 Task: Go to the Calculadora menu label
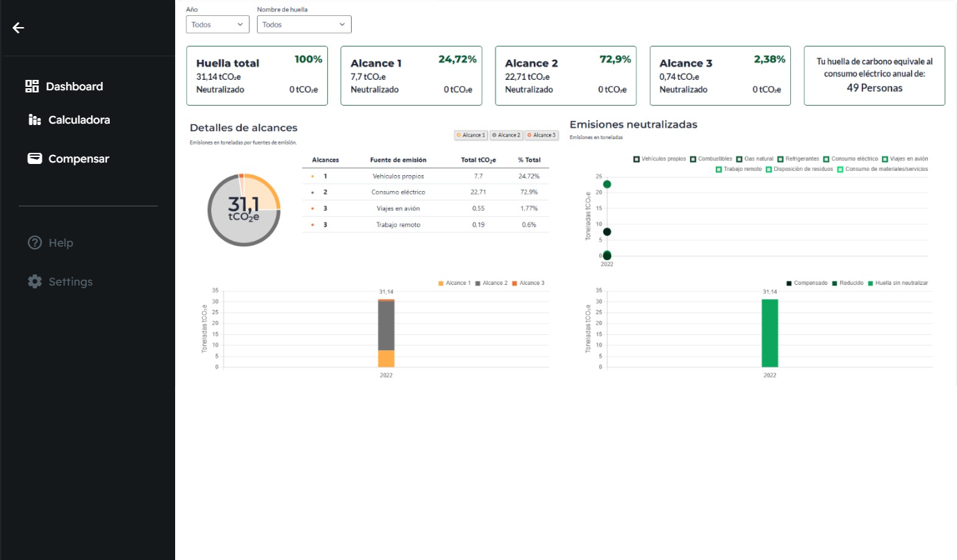pos(79,120)
